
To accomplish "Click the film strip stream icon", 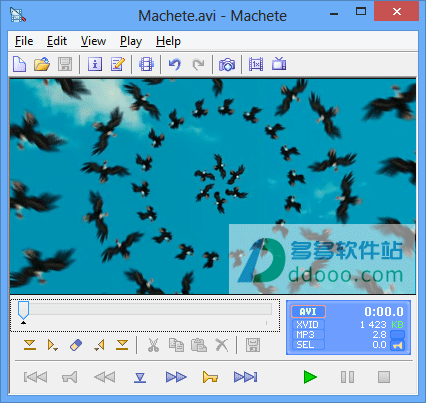I will click(x=147, y=64).
